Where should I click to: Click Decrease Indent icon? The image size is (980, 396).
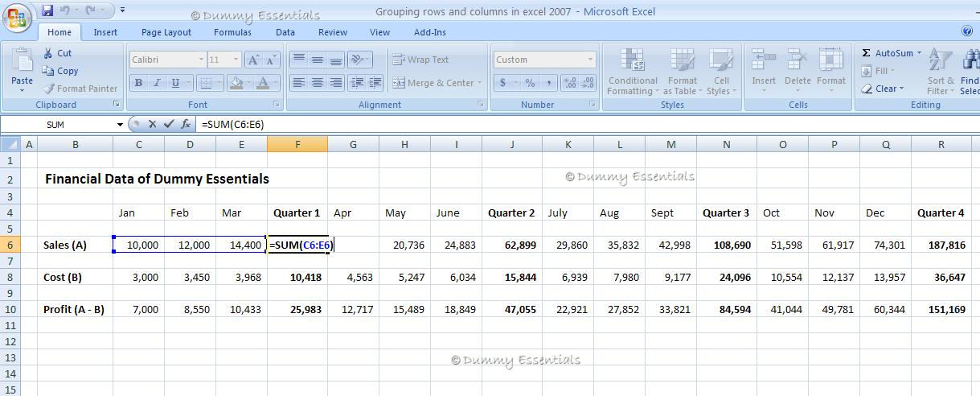pyautogui.click(x=358, y=83)
